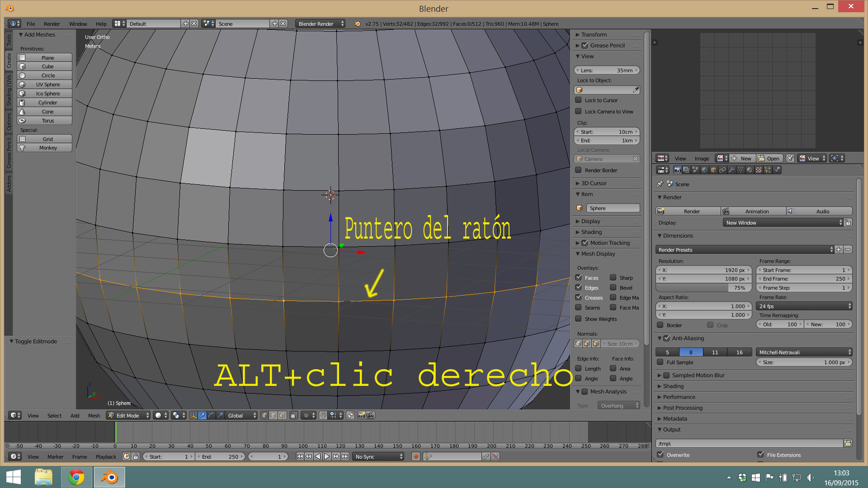The image size is (868, 488).
Task: Open Google Chrome from the taskbar
Action: [x=76, y=477]
